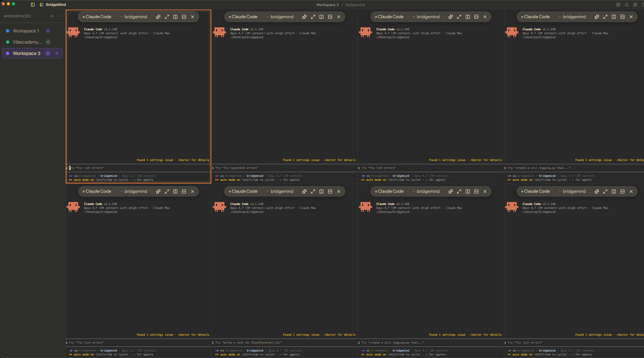Screen dimensions: 644x358
Task: Click "auto mode on" in the typecheck pane
Action: pyautogui.click(x=230, y=180)
